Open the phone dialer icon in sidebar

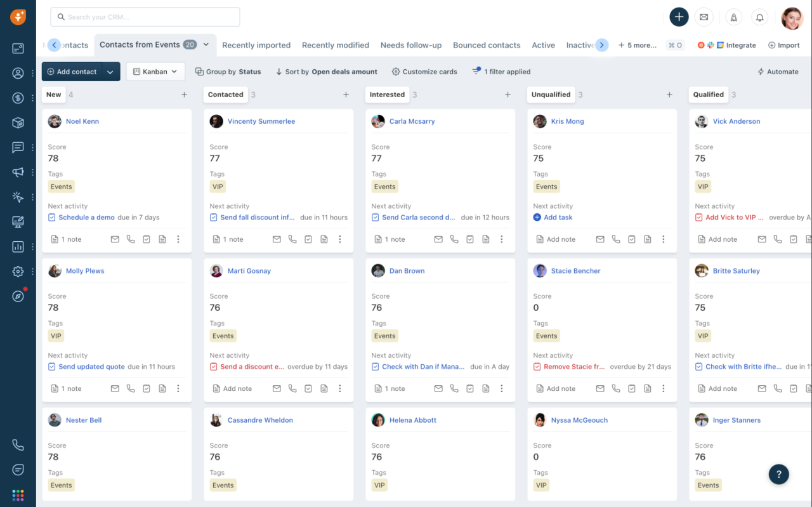(18, 444)
